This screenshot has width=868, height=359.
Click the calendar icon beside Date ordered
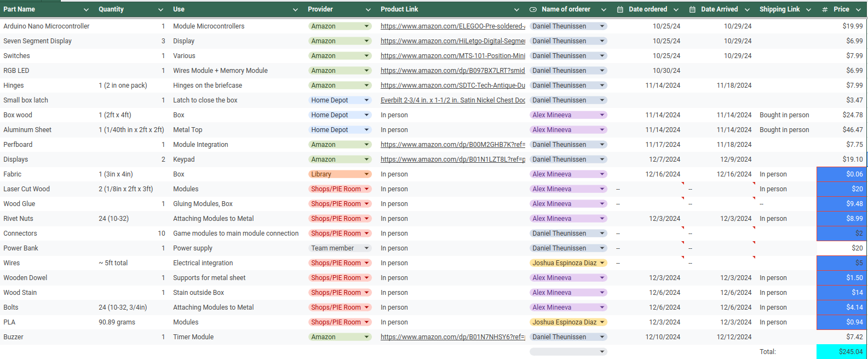[x=620, y=9]
